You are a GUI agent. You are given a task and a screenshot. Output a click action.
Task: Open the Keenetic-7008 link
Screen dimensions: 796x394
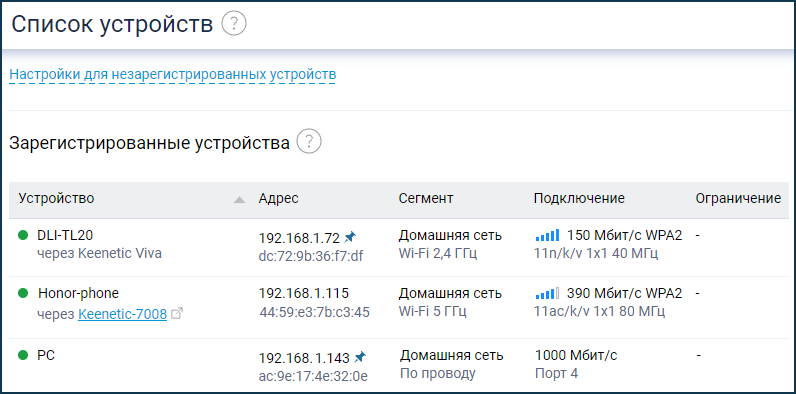(x=122, y=315)
